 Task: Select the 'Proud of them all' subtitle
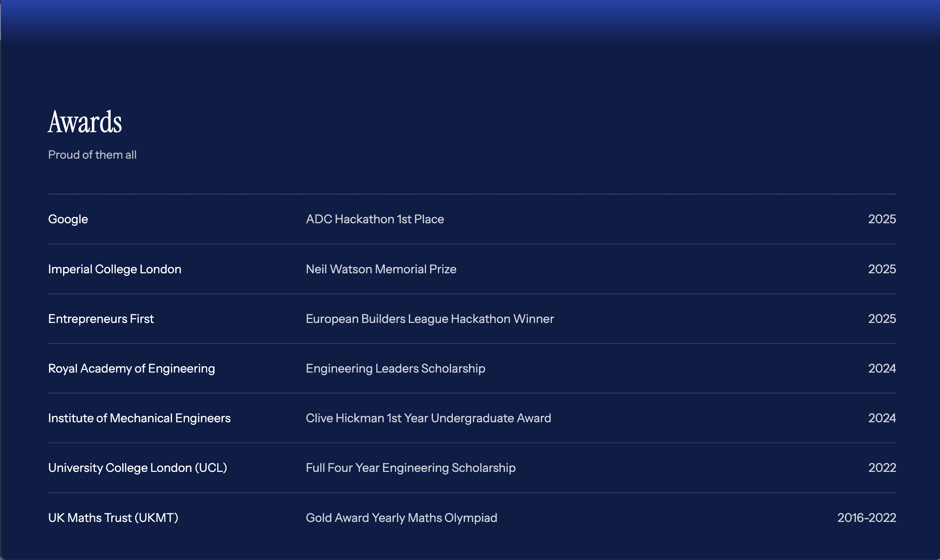(92, 155)
